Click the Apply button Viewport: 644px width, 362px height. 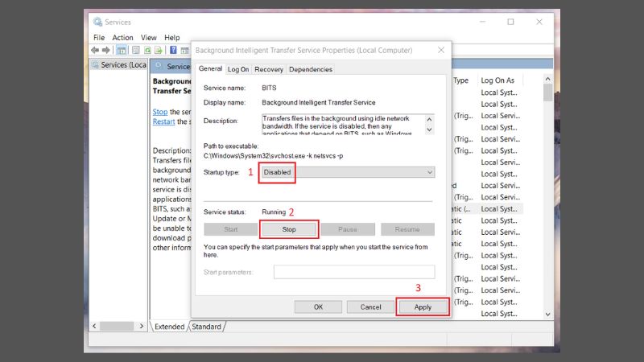[x=423, y=306]
